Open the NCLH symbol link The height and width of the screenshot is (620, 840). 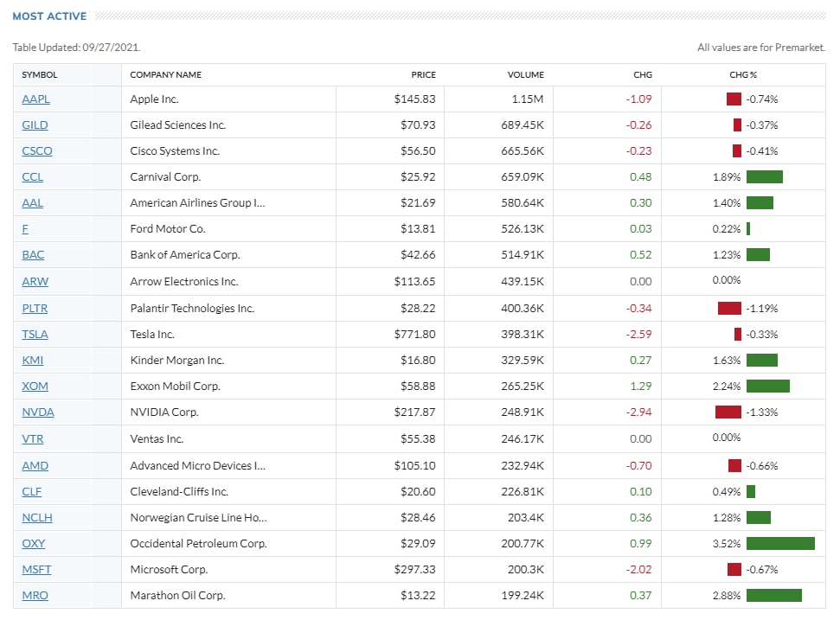37,518
